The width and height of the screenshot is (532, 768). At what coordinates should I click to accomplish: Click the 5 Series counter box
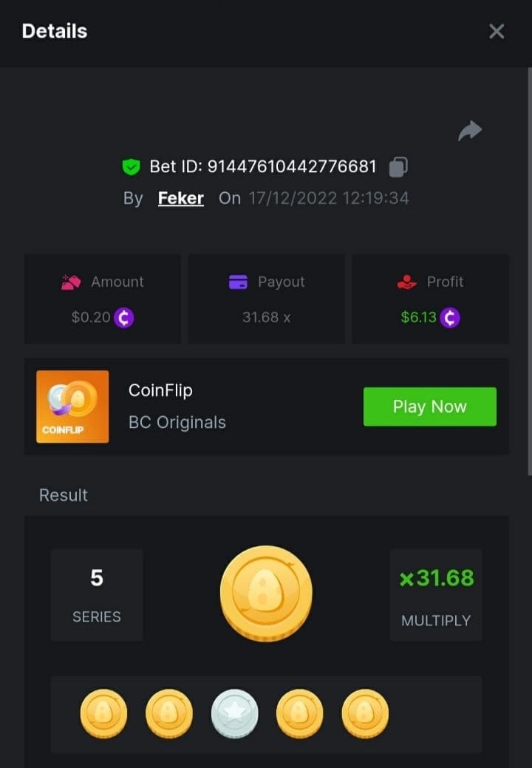click(x=97, y=594)
